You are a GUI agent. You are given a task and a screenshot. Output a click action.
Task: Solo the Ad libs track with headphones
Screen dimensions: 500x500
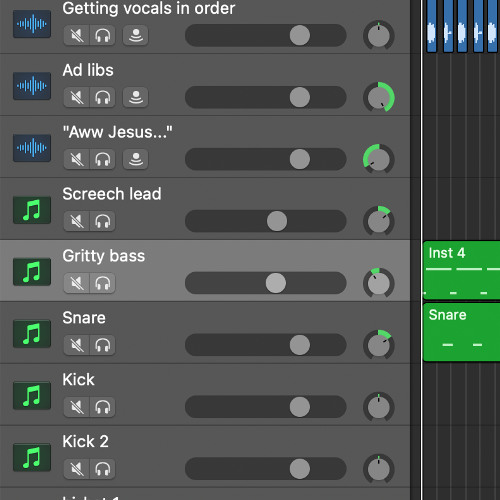click(x=103, y=97)
